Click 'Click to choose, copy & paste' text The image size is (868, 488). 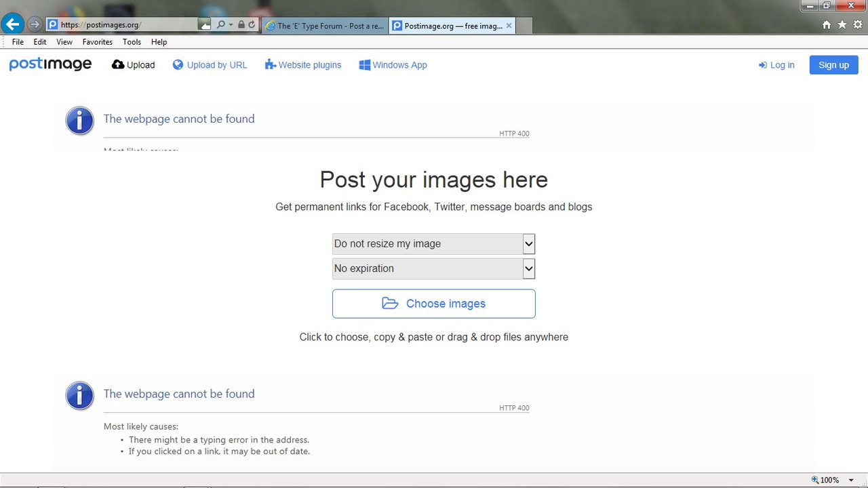pyautogui.click(x=434, y=337)
